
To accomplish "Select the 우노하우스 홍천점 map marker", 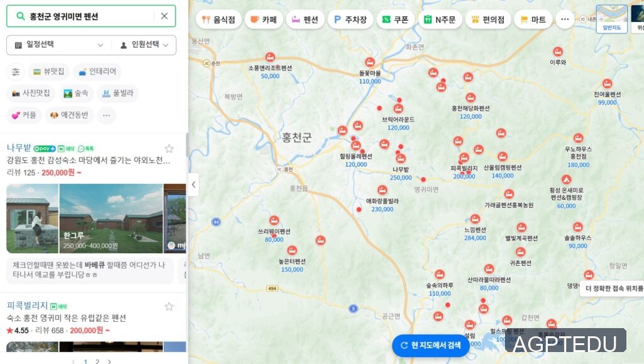I will (579, 138).
